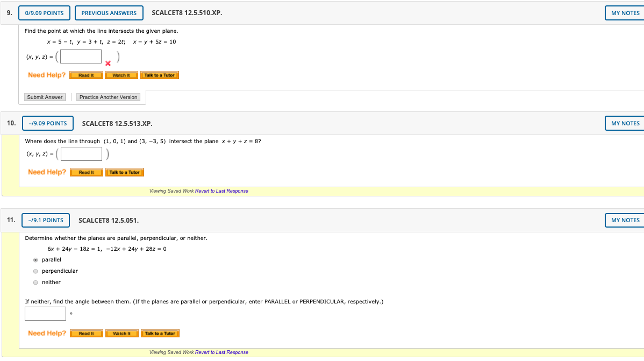Open the Watch It video for question 9

click(121, 75)
